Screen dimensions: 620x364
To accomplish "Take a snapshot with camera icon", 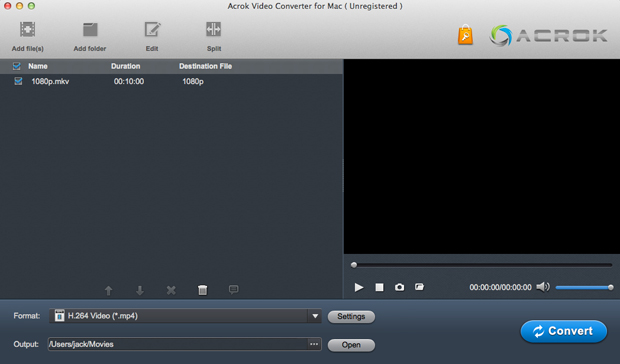I will [x=399, y=287].
